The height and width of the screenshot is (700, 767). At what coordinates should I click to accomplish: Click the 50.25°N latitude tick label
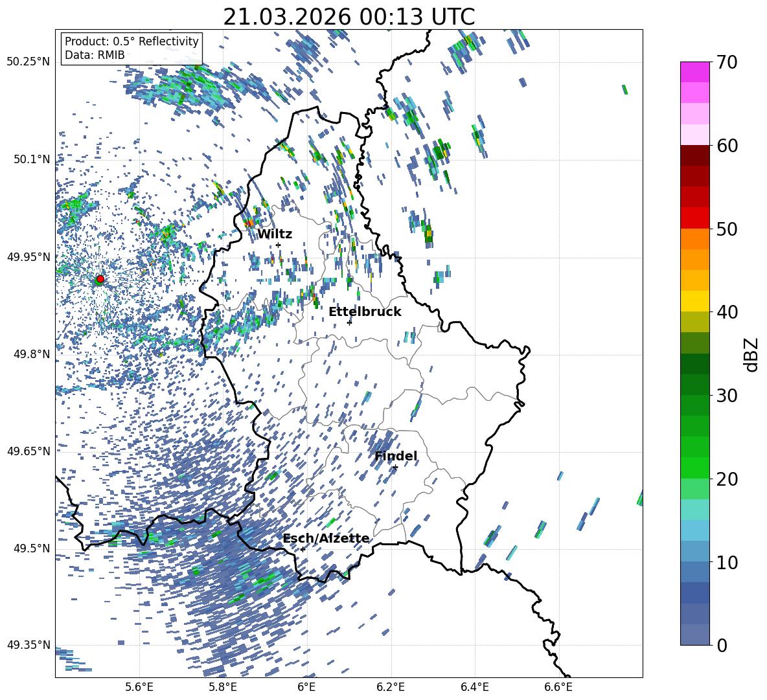(28, 62)
